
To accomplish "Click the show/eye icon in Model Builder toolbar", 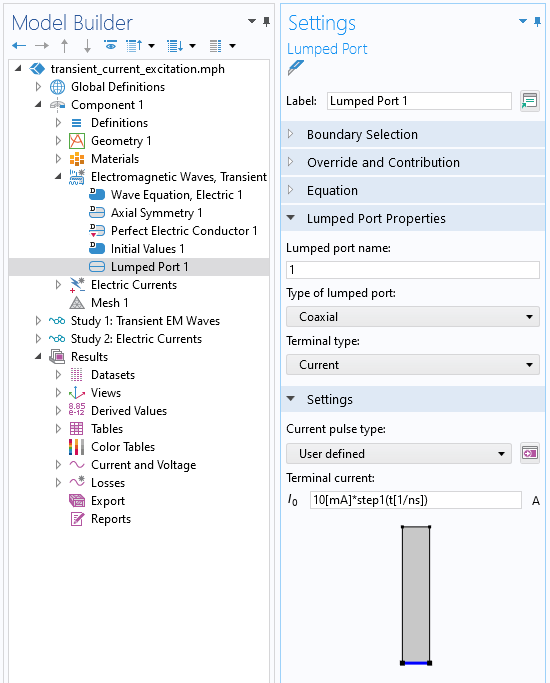I will click(x=111, y=45).
